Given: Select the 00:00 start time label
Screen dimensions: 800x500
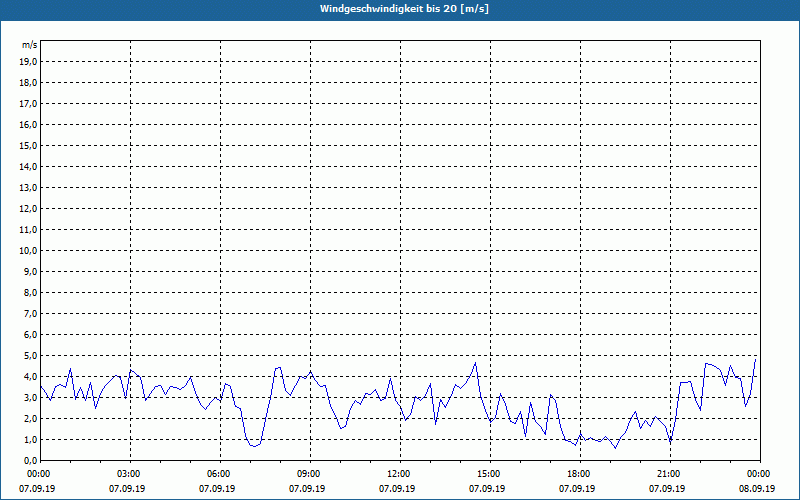Looking at the screenshot, I should tap(39, 473).
